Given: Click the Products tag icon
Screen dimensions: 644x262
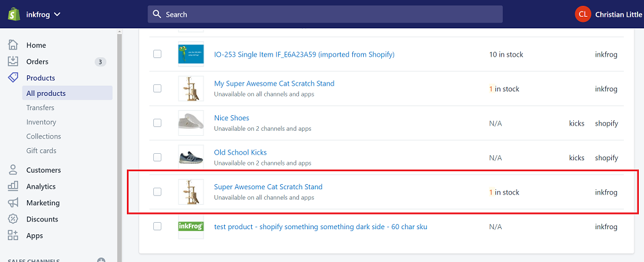Looking at the screenshot, I should [13, 78].
